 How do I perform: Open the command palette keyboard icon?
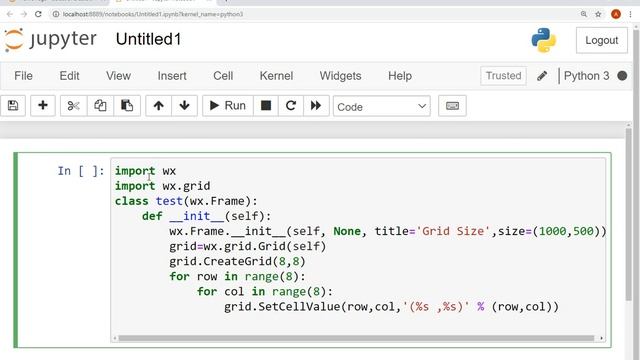pyautogui.click(x=452, y=106)
